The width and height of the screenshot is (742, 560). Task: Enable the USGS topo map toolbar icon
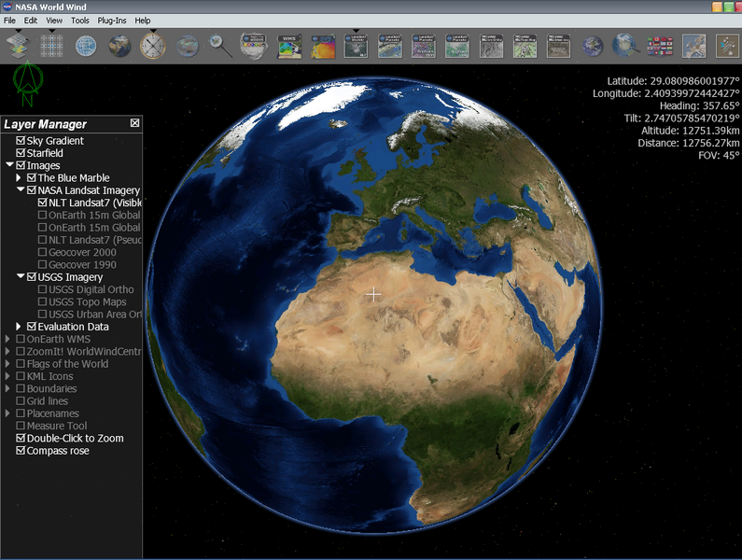[525, 46]
